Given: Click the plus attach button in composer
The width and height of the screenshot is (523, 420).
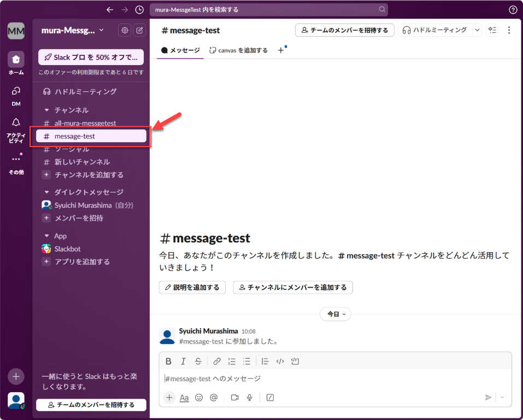Looking at the screenshot, I should click(x=169, y=397).
